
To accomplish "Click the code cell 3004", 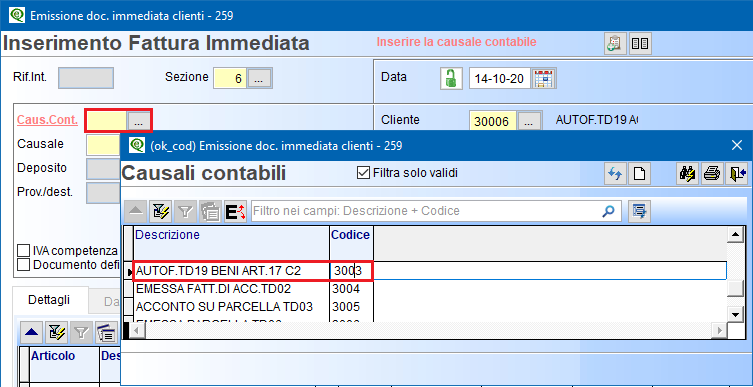I will 352,289.
